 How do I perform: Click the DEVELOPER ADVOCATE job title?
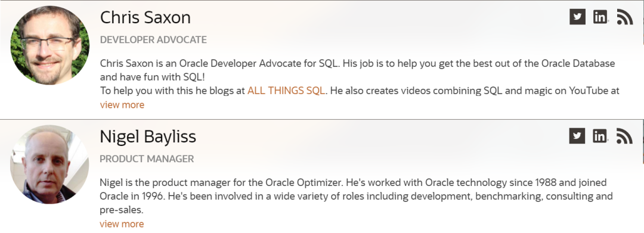tap(153, 40)
